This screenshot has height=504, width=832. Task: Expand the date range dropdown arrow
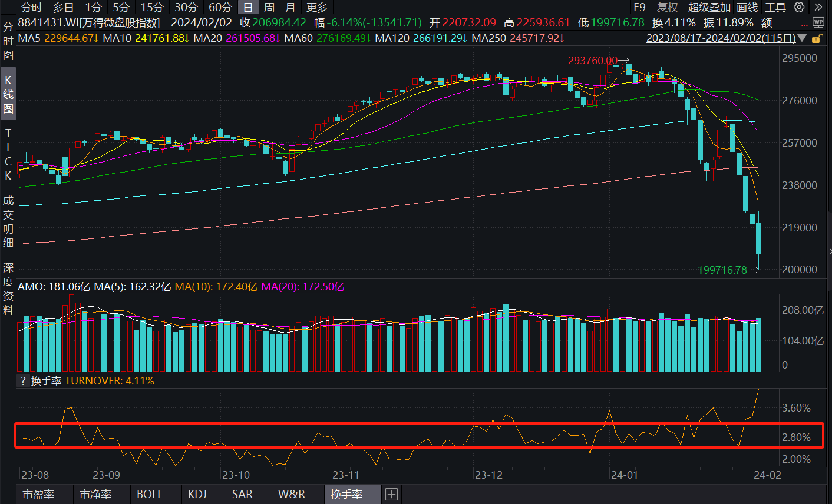click(x=802, y=38)
